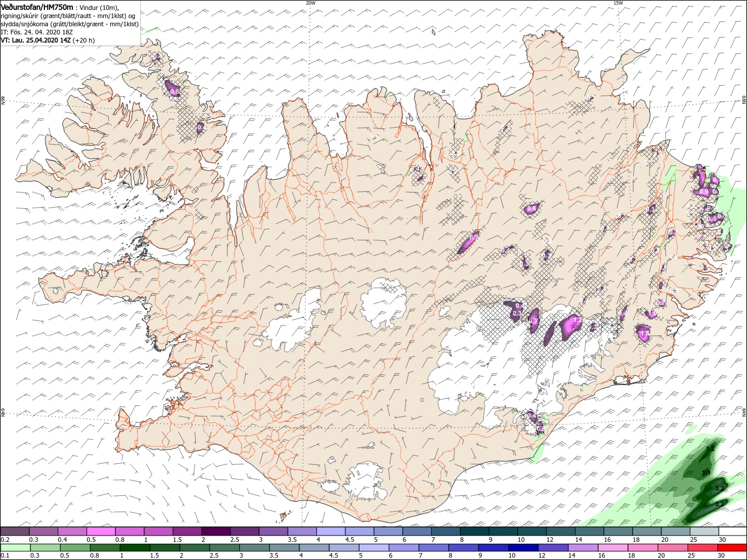Pick the crimson 25 swatch in lower legend

point(701,548)
